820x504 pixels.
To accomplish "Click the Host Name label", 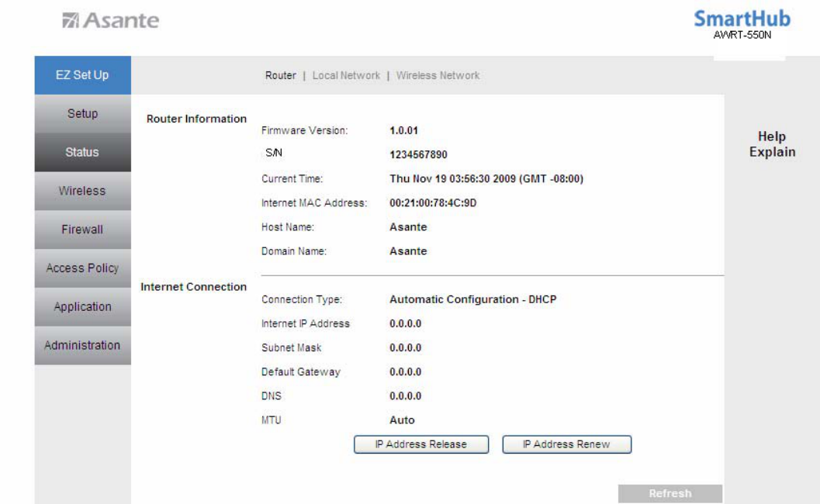I will tap(288, 227).
